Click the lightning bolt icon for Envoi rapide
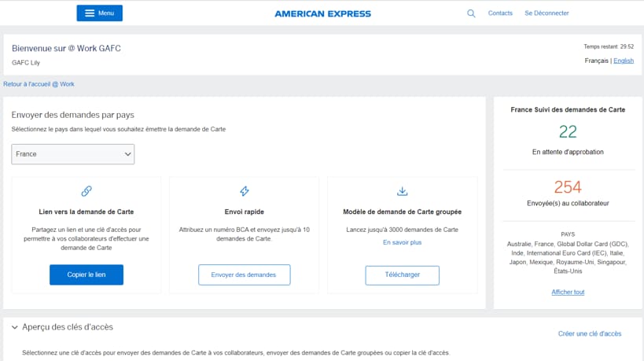 (244, 191)
